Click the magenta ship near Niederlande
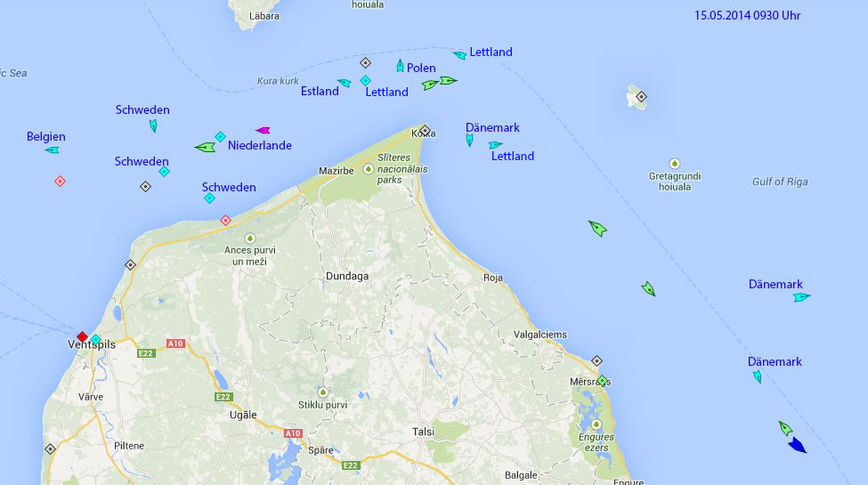This screenshot has height=485, width=868. pos(263,130)
